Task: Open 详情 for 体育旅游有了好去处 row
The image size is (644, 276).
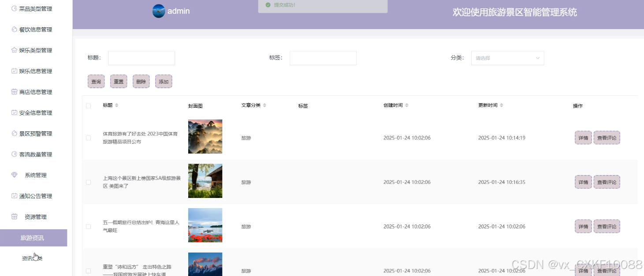Action: [583, 138]
